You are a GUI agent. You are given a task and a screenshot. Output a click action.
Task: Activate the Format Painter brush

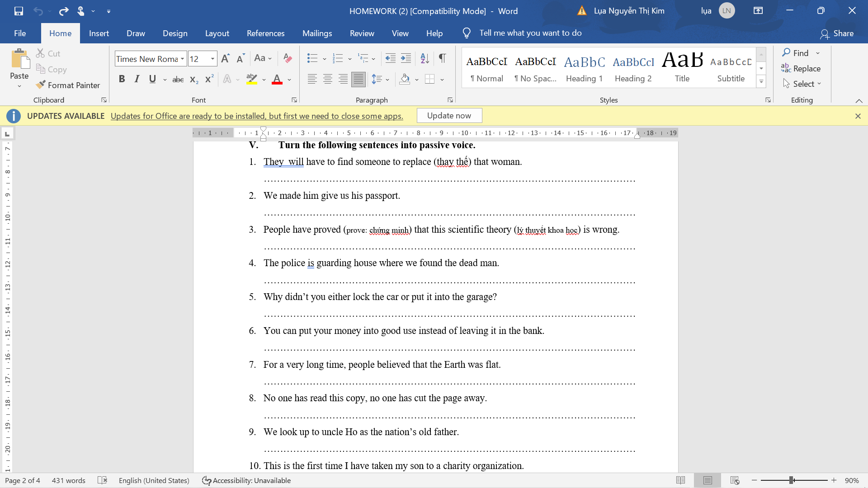[x=68, y=85]
